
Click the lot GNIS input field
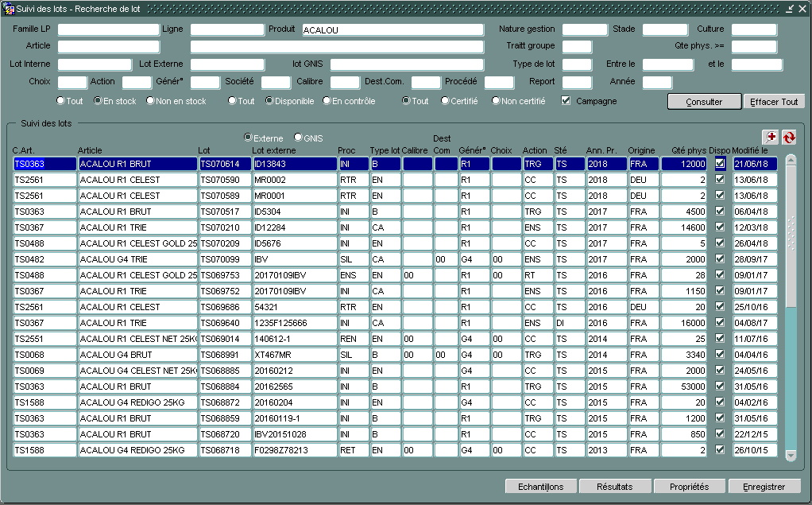[407, 64]
